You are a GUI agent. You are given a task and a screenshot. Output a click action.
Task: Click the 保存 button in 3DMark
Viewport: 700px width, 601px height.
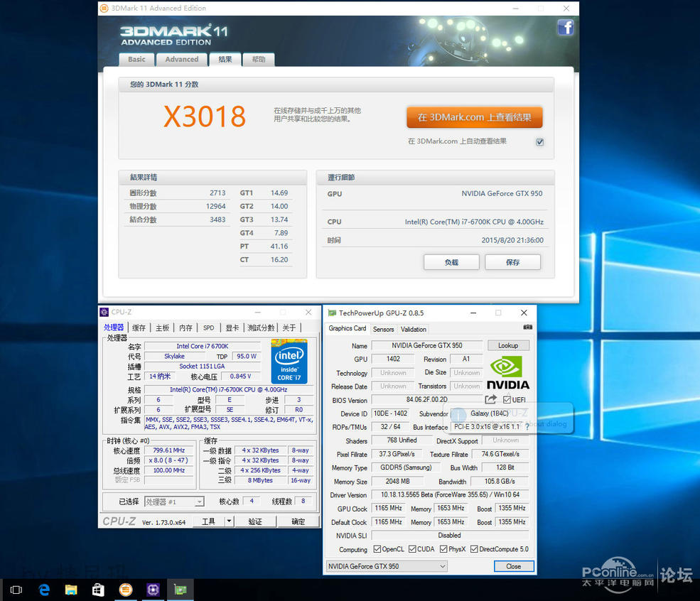[x=512, y=262]
